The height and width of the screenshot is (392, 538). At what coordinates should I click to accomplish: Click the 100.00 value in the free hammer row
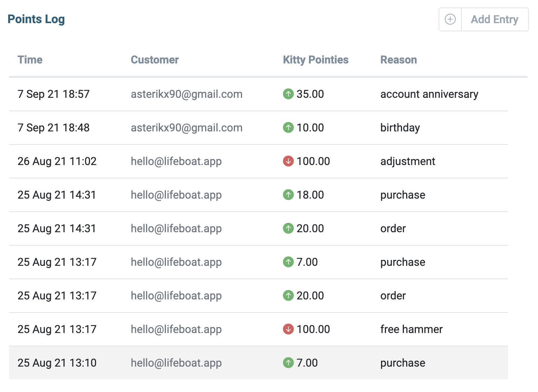point(313,329)
